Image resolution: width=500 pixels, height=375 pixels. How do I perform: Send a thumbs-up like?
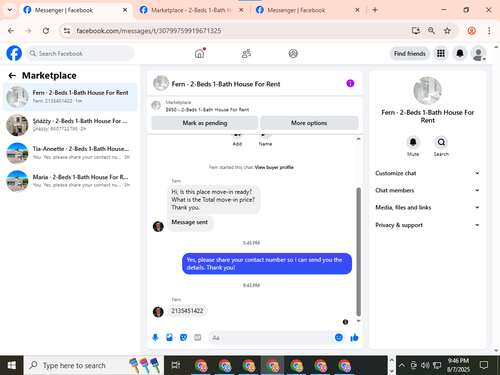[x=354, y=338]
